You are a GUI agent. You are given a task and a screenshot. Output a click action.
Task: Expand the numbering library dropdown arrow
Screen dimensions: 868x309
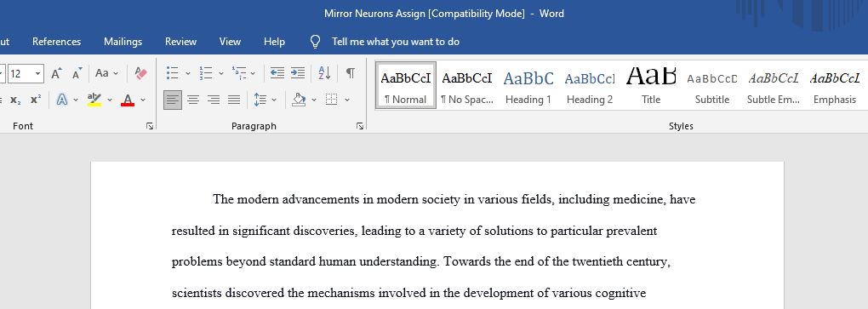221,73
